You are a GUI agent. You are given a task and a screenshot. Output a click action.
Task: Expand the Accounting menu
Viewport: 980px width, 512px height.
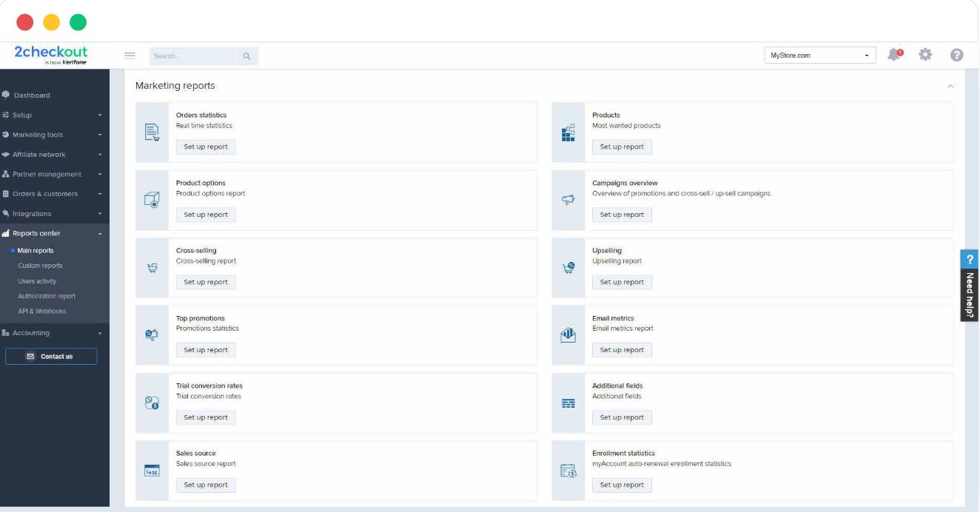tap(55, 333)
